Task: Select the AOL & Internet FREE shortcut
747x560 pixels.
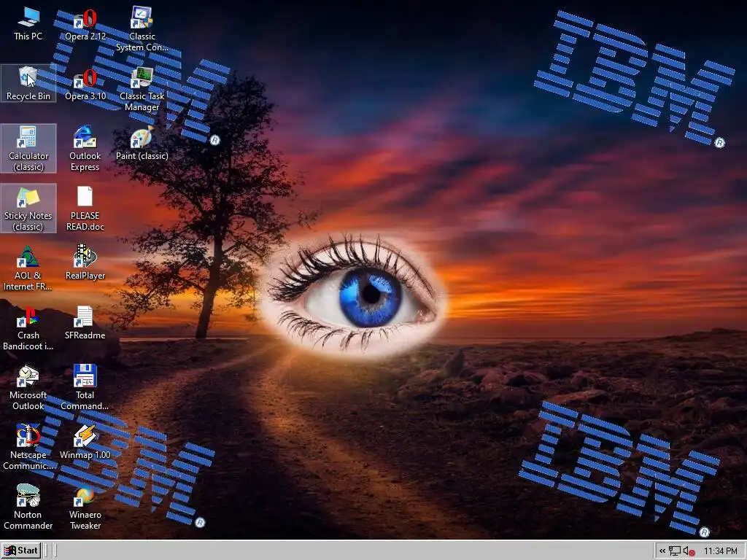Action: 28,268
